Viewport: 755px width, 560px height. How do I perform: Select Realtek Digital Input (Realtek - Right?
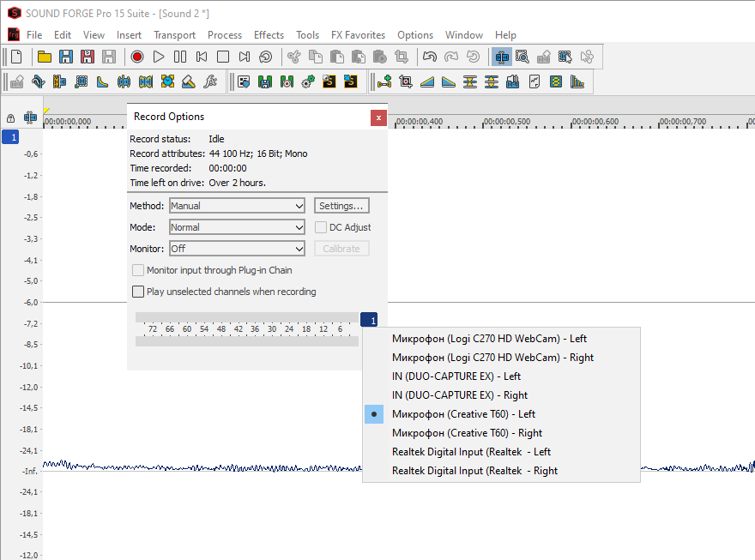501,471
